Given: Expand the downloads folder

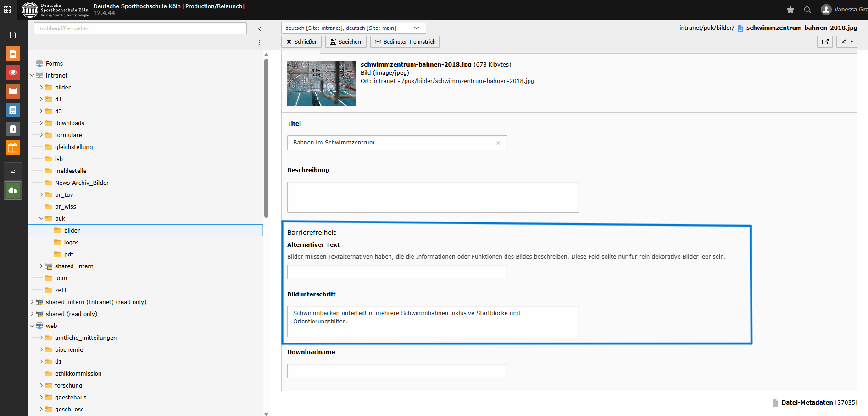Looking at the screenshot, I should [x=41, y=123].
